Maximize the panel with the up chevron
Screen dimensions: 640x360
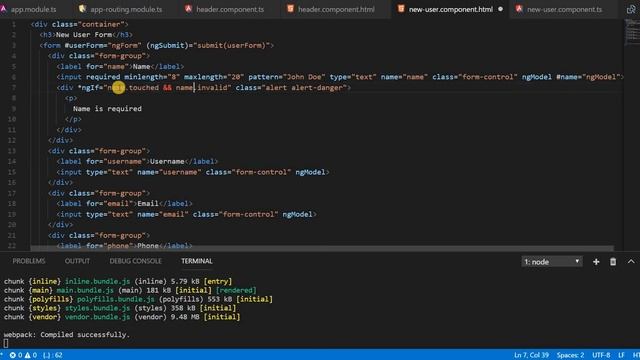tap(631, 261)
